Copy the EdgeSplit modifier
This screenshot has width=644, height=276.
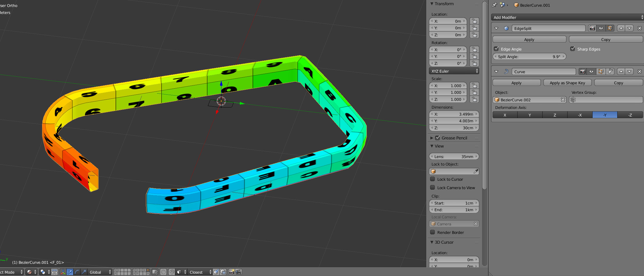tap(606, 40)
